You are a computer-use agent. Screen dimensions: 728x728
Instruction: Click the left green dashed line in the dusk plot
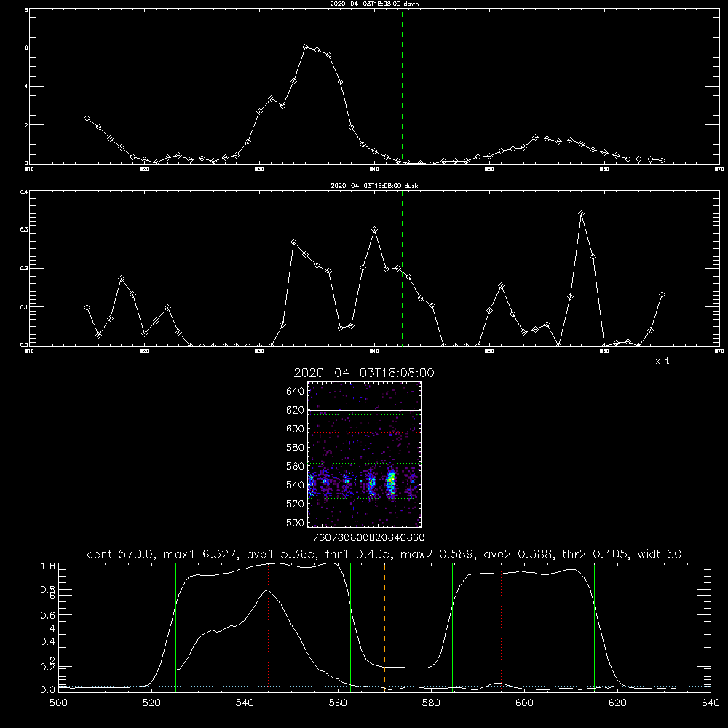coord(232,269)
